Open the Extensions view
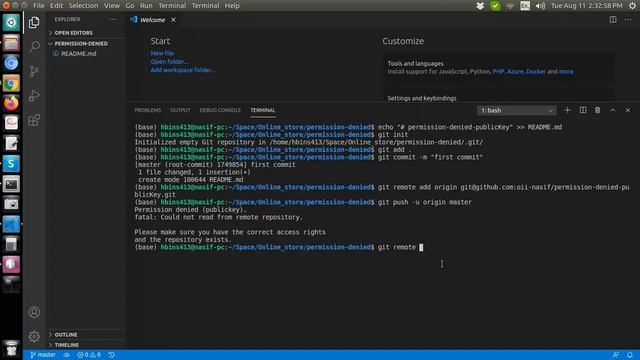The width and height of the screenshot is (640, 360). pyautogui.click(x=34, y=120)
